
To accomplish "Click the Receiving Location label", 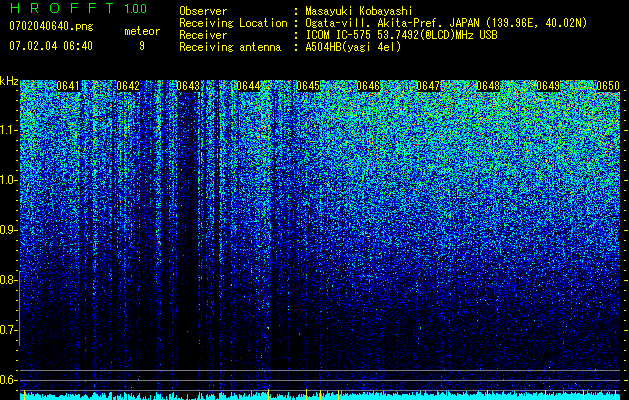I will pos(233,23).
